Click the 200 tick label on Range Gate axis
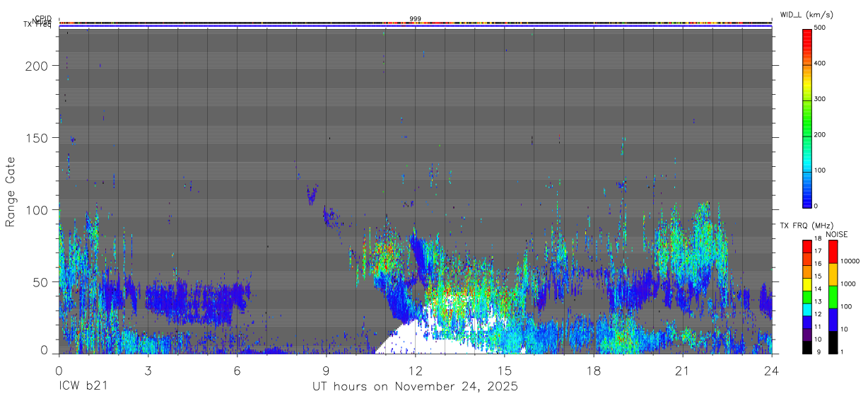Viewport: 868px width, 401px height. pyautogui.click(x=37, y=66)
